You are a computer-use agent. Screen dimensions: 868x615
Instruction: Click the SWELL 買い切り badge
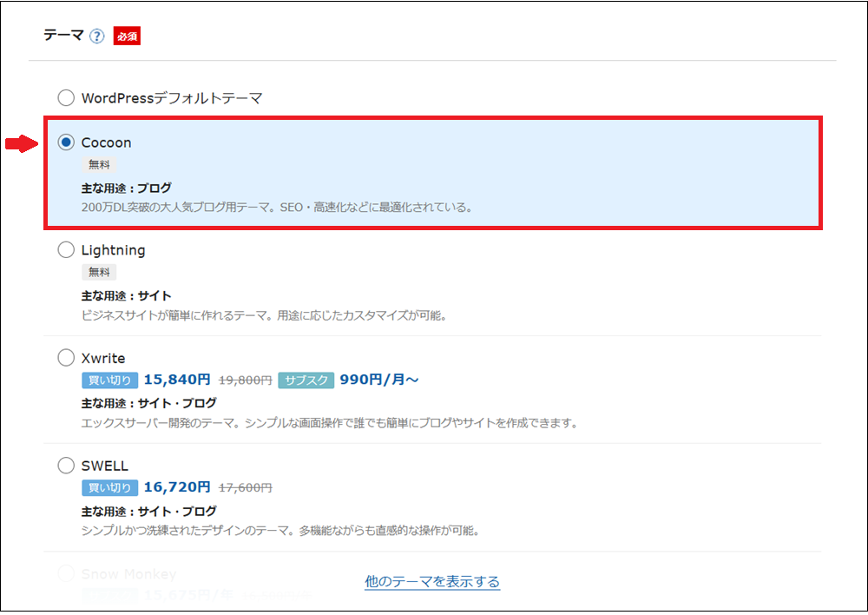click(x=109, y=487)
